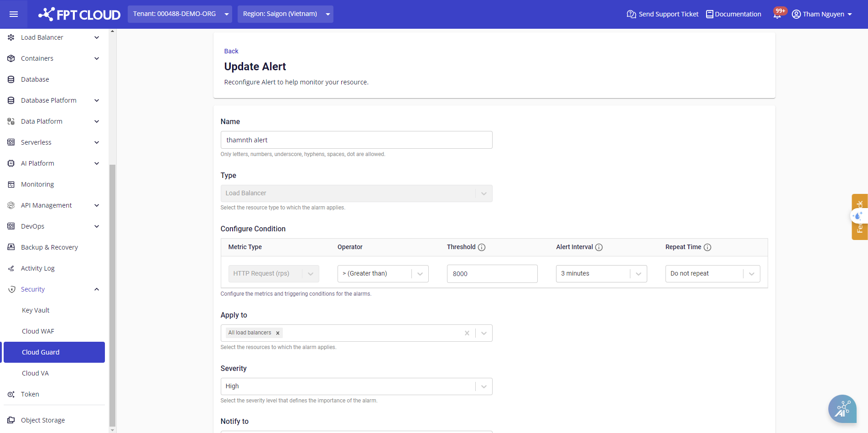The height and width of the screenshot is (433, 868).
Task: Collapse the Security sidebar section
Action: (97, 289)
